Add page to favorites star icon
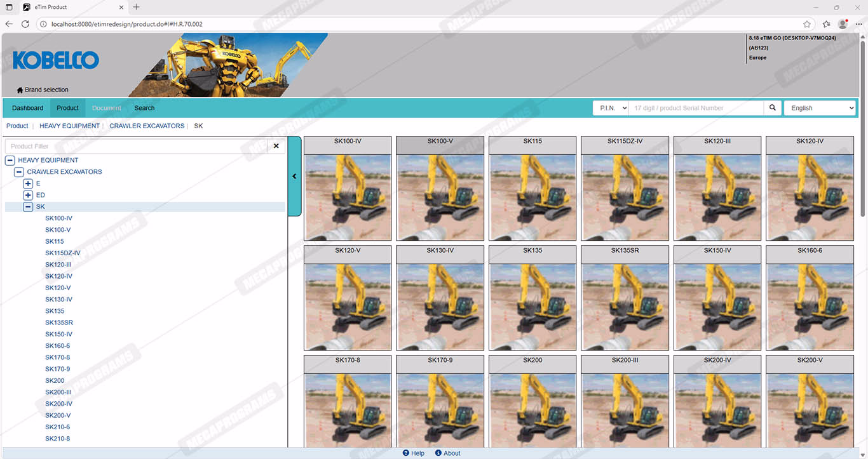 [806, 24]
